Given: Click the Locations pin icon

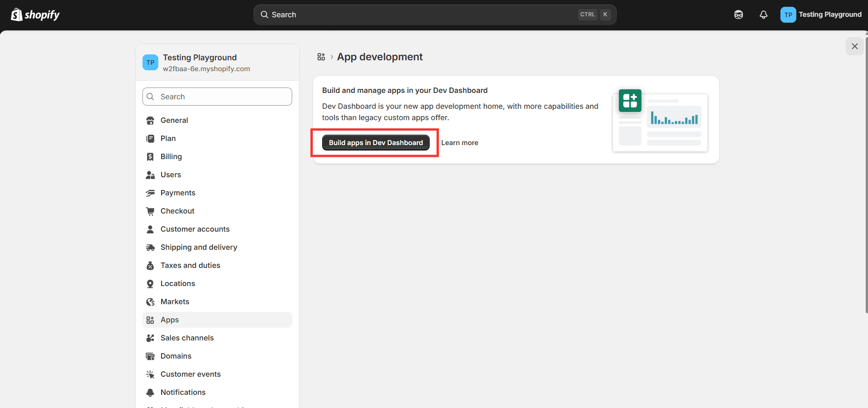Looking at the screenshot, I should 150,284.
